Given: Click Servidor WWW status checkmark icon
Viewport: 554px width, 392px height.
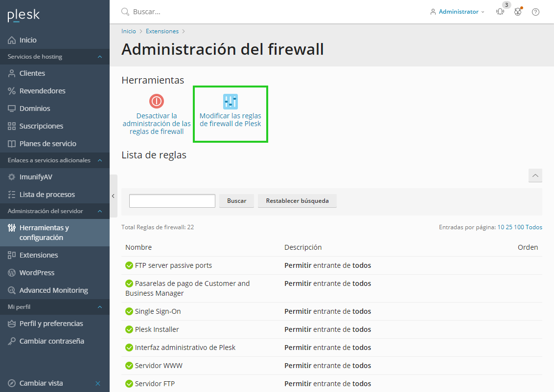Looking at the screenshot, I should click(x=129, y=366).
